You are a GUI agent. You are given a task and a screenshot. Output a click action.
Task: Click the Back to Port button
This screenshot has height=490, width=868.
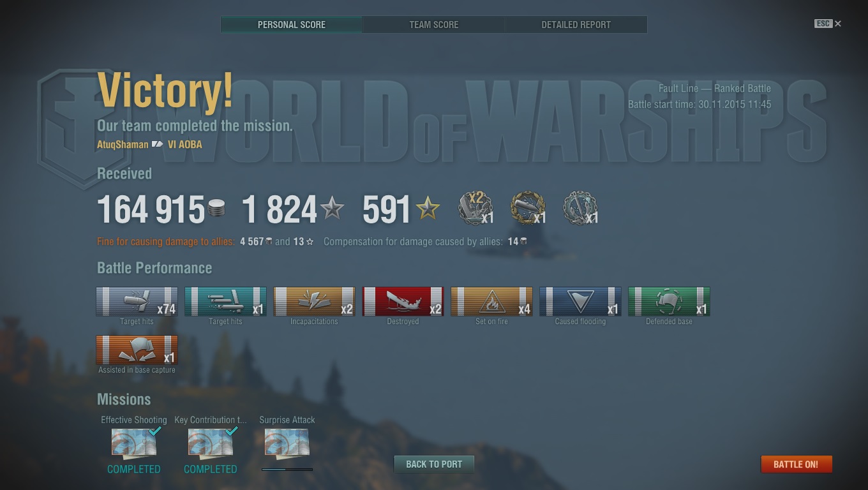tap(434, 464)
